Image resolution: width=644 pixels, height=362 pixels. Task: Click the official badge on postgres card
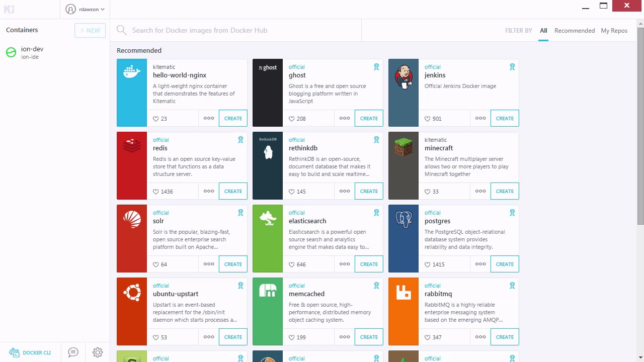pyautogui.click(x=512, y=213)
